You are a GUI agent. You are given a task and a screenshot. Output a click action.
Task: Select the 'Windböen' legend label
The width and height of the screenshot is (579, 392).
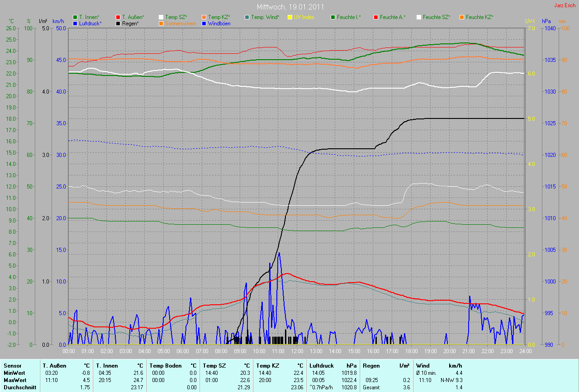[219, 23]
